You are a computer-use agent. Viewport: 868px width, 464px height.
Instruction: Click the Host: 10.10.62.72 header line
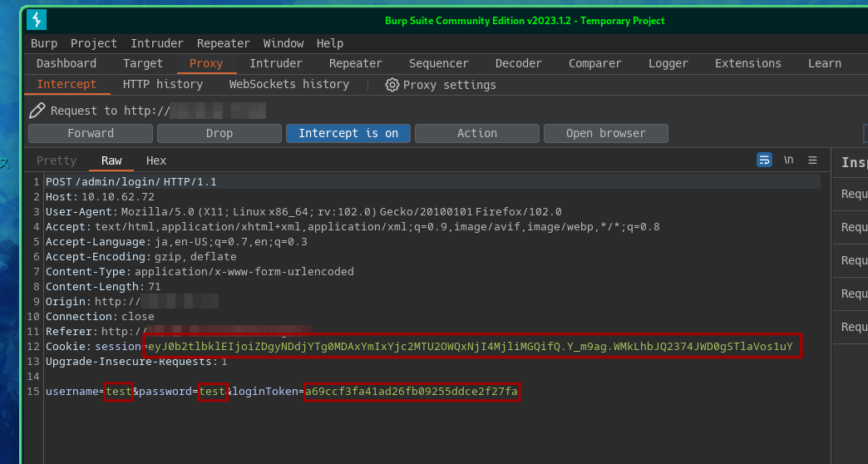click(101, 196)
